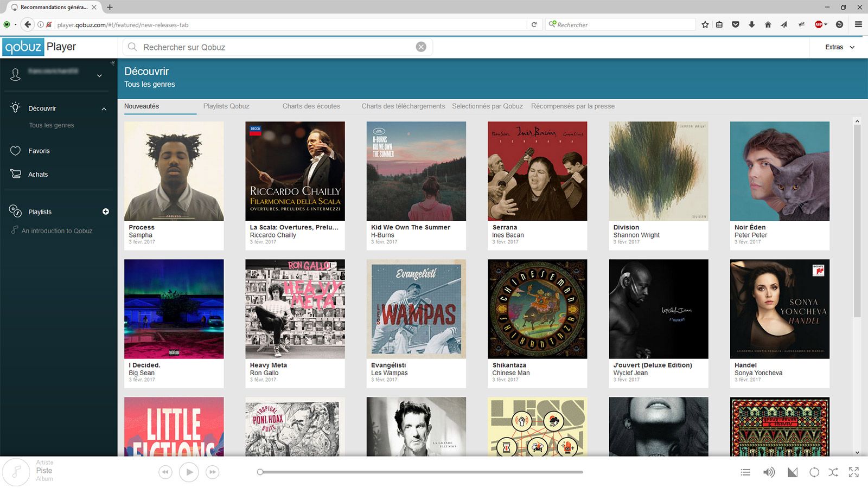Clear the Qobuz search field

tap(421, 47)
